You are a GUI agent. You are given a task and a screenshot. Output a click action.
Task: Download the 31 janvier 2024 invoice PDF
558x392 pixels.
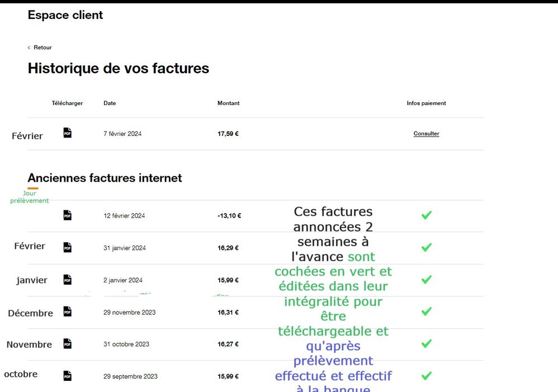67,247
